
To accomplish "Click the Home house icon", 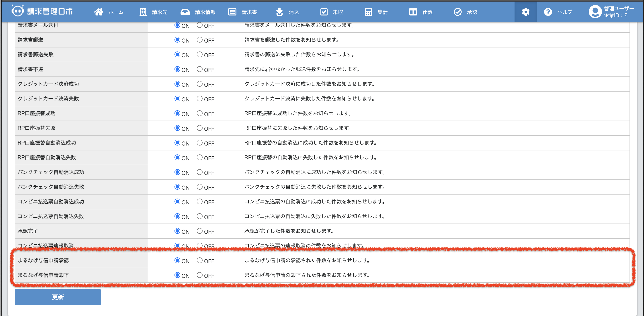I will (98, 12).
